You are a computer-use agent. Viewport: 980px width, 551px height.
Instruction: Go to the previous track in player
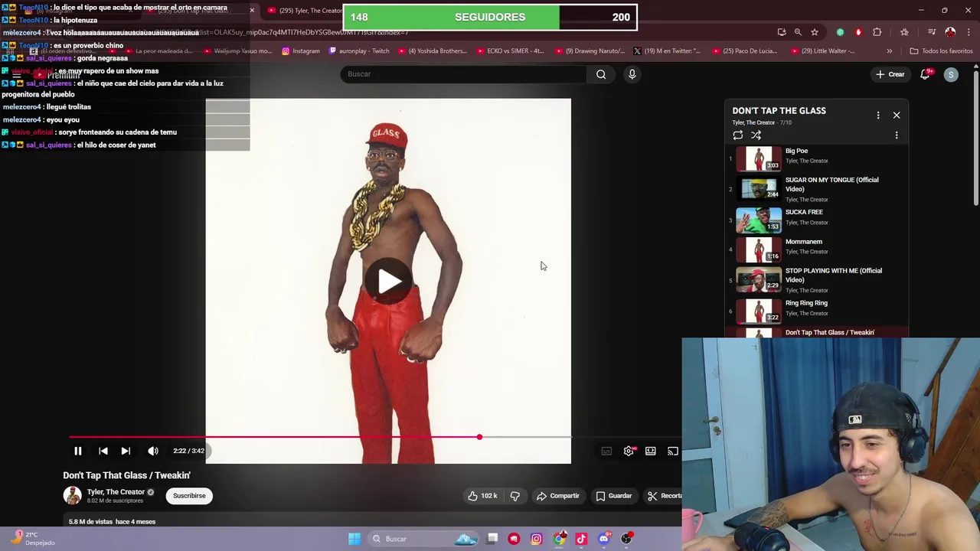[103, 451]
